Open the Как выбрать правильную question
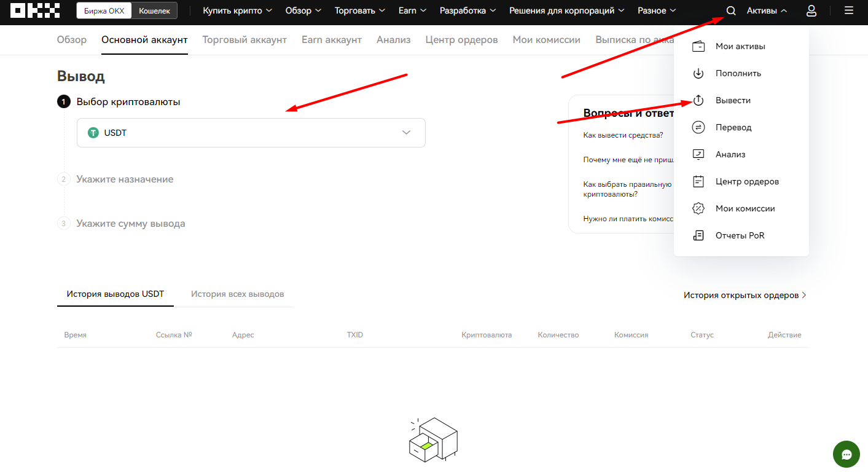 coord(628,189)
